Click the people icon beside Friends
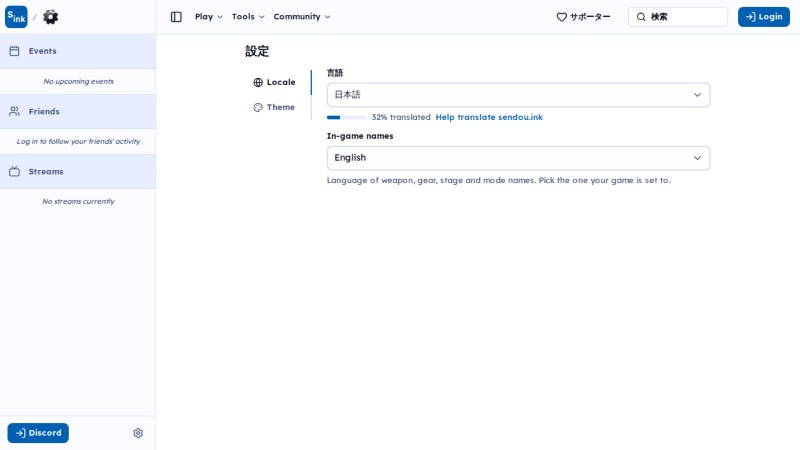This screenshot has width=800, height=450. tap(14, 111)
